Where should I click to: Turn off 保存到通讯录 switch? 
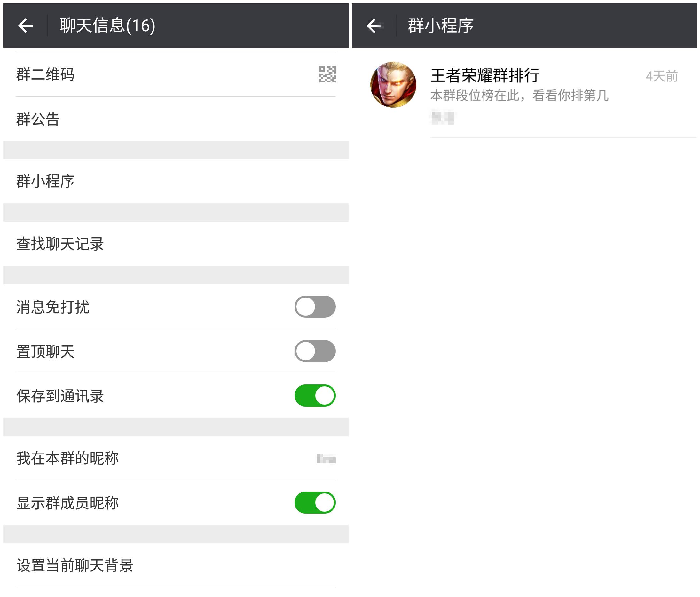[x=315, y=395]
